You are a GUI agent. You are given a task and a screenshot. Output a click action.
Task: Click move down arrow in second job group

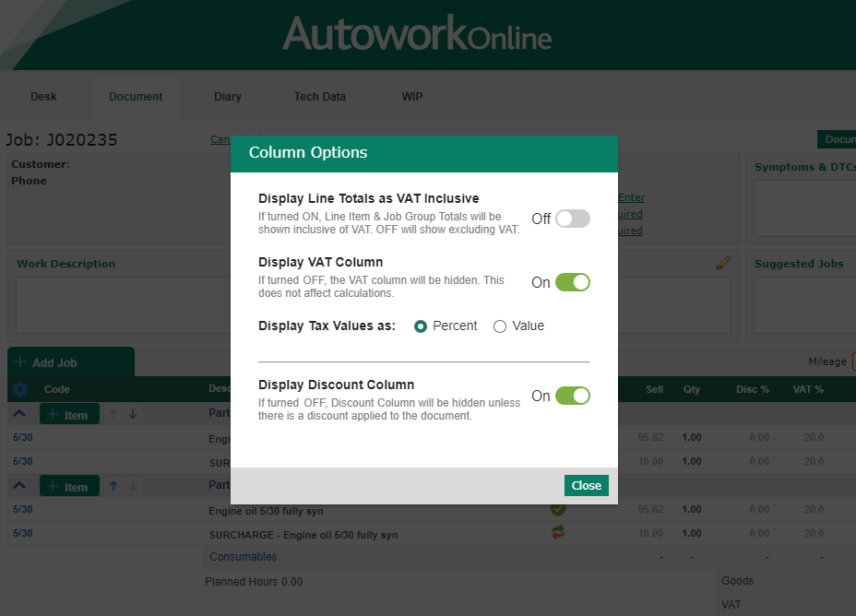(133, 486)
